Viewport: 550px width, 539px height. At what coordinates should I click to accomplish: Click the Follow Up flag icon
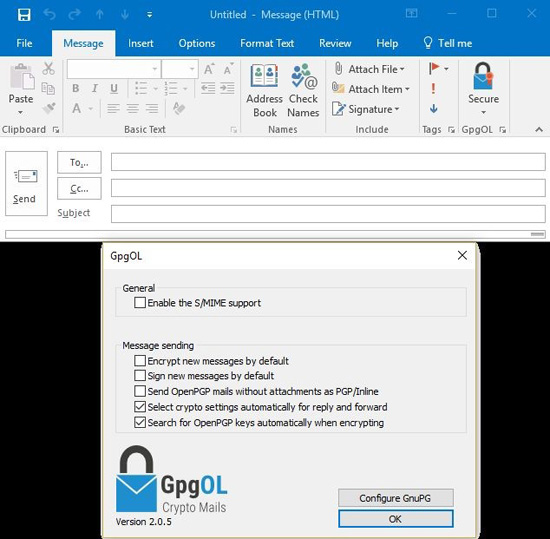point(434,68)
